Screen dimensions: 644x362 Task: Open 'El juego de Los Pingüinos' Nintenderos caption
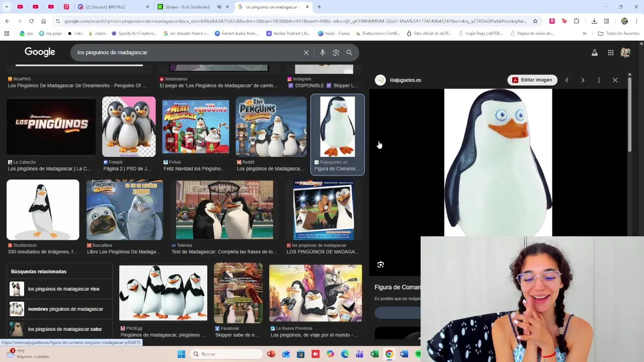click(x=219, y=85)
